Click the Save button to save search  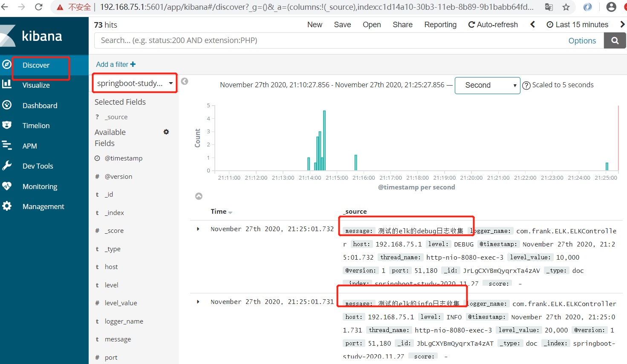(342, 24)
